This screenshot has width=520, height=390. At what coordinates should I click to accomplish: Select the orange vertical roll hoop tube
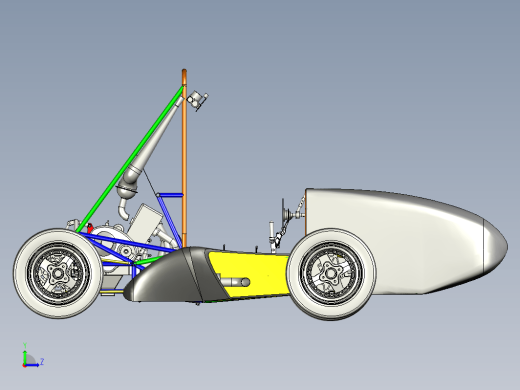point(184,158)
